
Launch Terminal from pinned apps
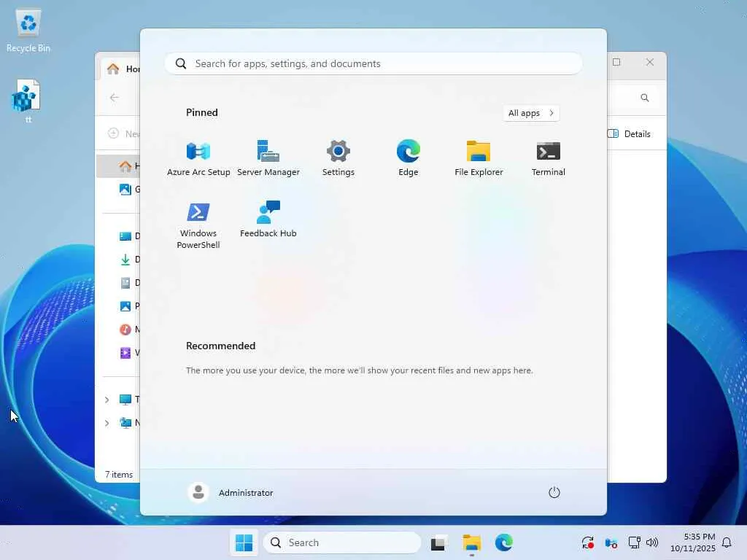click(549, 158)
